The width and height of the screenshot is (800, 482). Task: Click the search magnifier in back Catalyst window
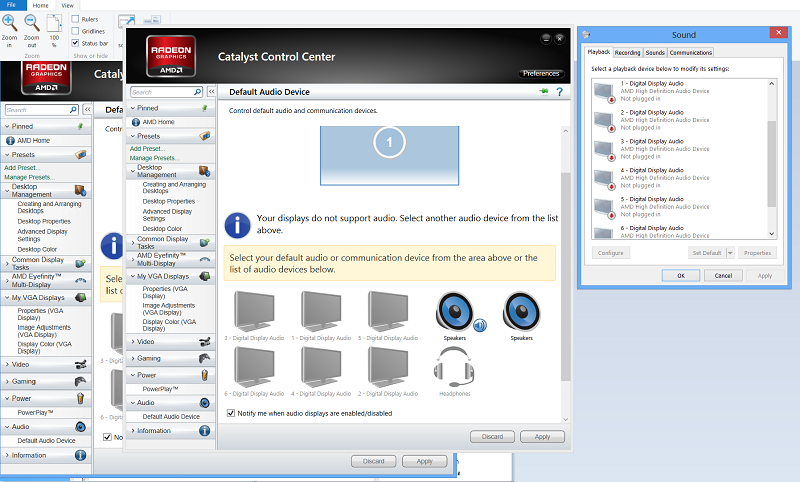[x=73, y=110]
